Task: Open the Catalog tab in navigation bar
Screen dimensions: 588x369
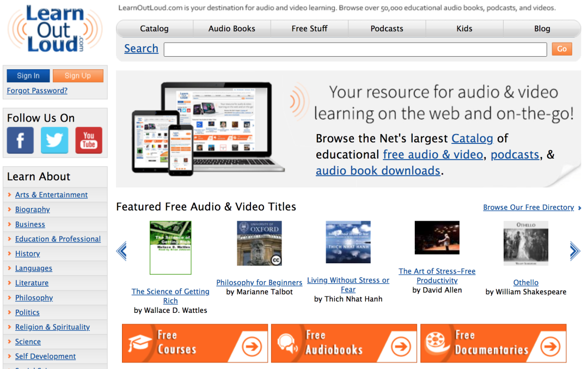Action: [x=155, y=28]
